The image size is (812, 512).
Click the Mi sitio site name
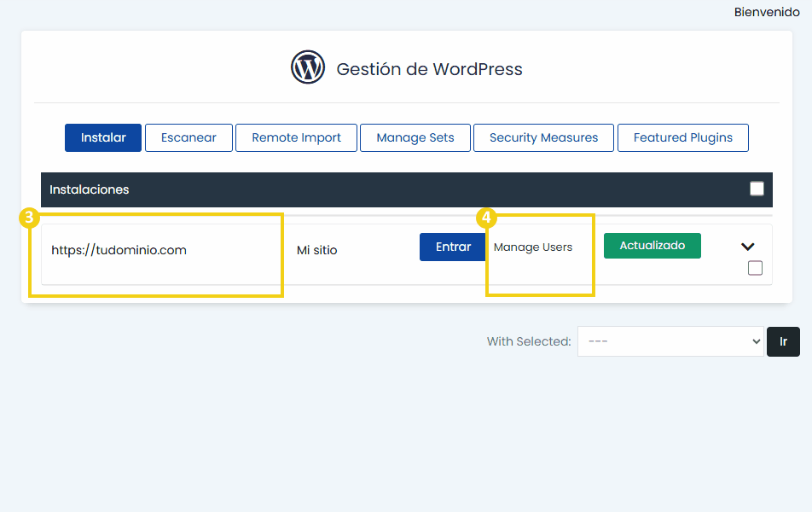point(317,250)
